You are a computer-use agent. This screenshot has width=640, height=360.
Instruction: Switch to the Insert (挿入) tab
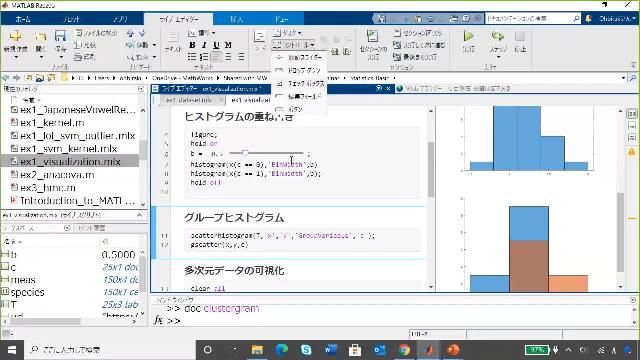pos(236,19)
